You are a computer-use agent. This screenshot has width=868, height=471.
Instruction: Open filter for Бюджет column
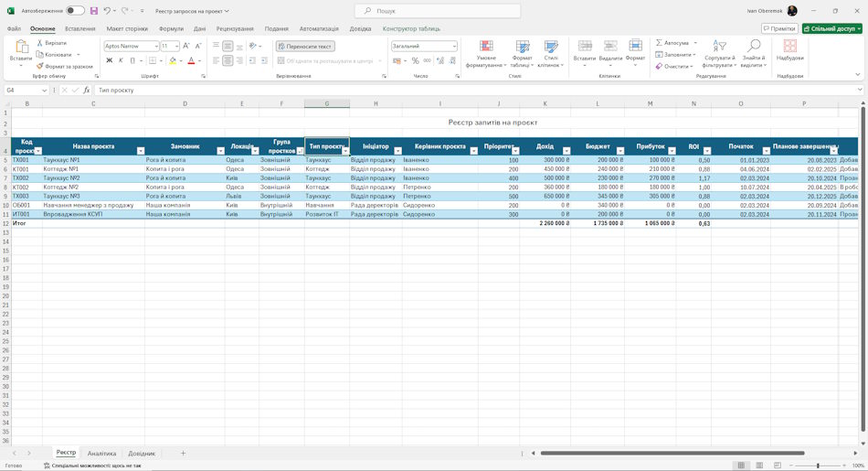[620, 151]
